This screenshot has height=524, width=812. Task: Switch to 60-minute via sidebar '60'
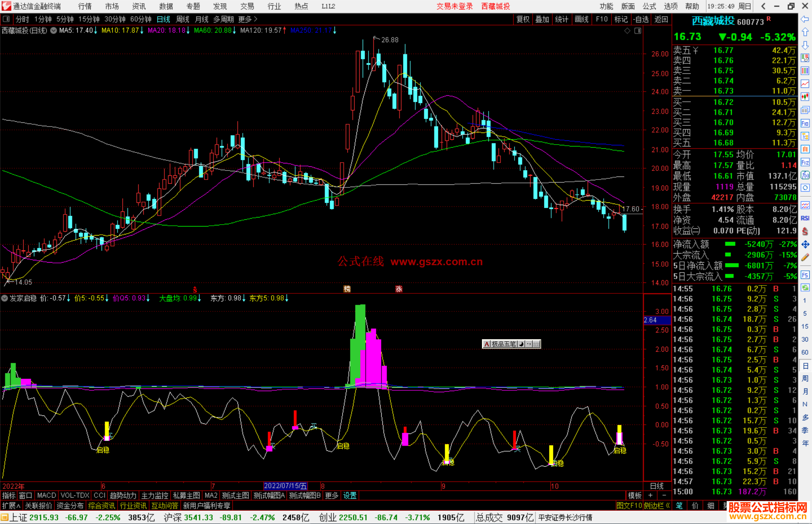click(804, 352)
